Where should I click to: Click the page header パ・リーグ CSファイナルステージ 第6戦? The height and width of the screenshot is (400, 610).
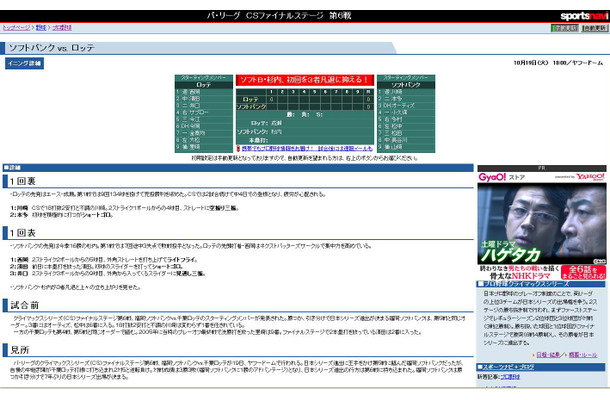(279, 16)
